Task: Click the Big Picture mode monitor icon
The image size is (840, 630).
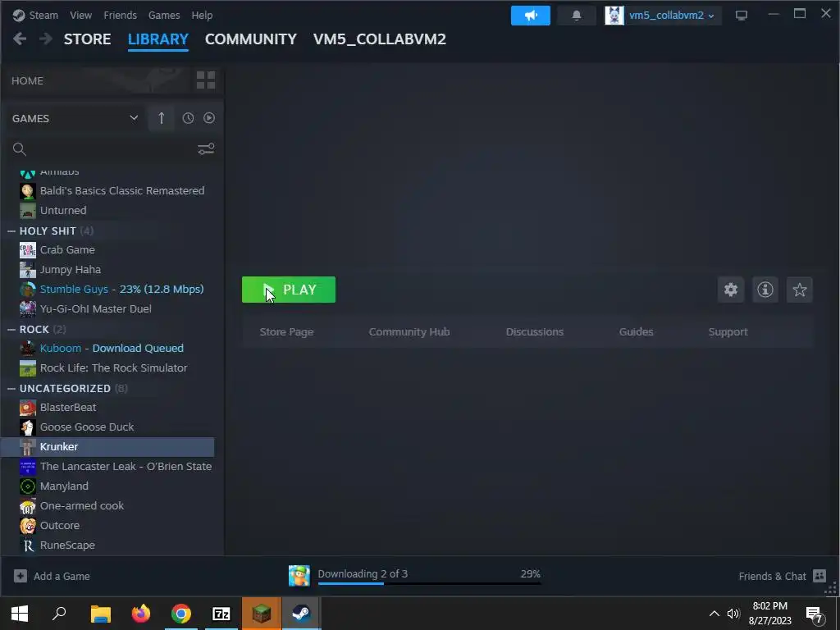Action: (742, 16)
